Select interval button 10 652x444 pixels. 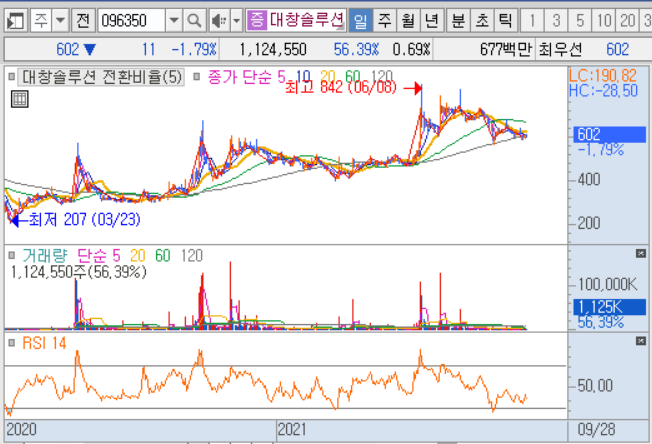click(x=603, y=20)
